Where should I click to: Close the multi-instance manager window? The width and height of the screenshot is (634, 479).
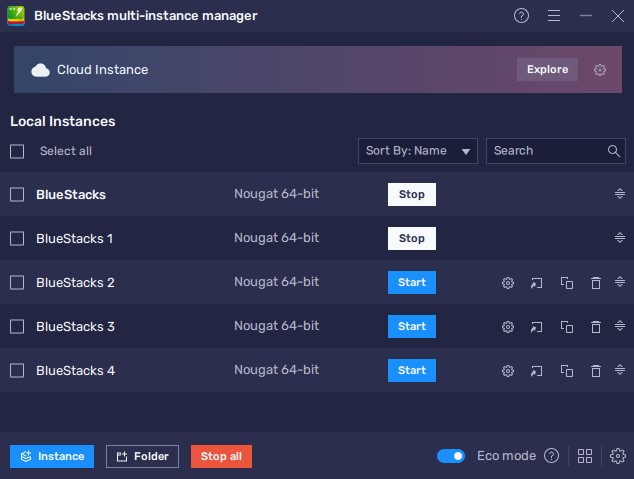617,16
